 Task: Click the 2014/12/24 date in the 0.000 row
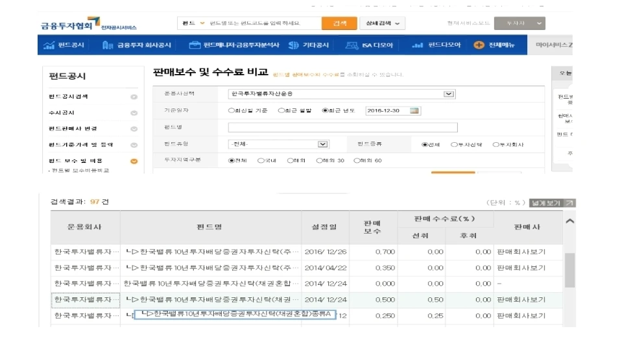(x=326, y=284)
